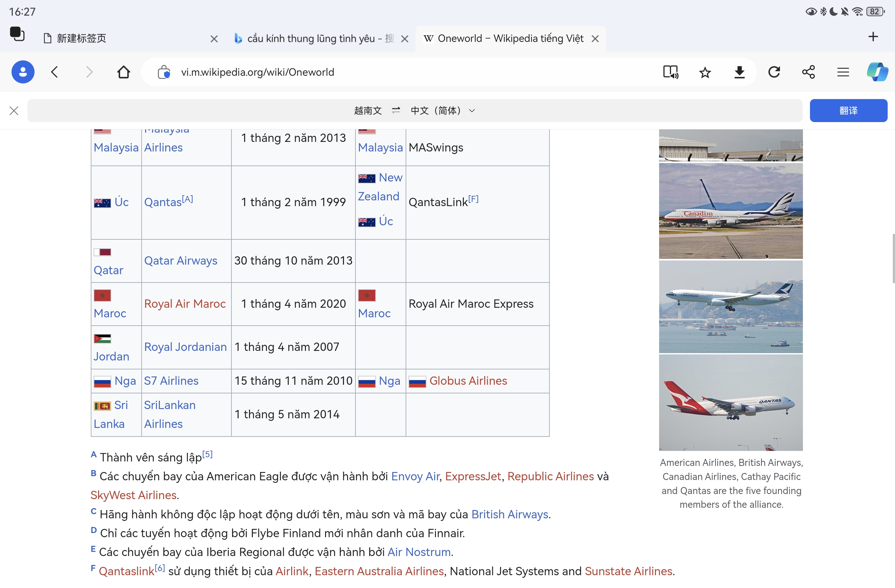
Task: Reload the current page
Action: point(774,72)
